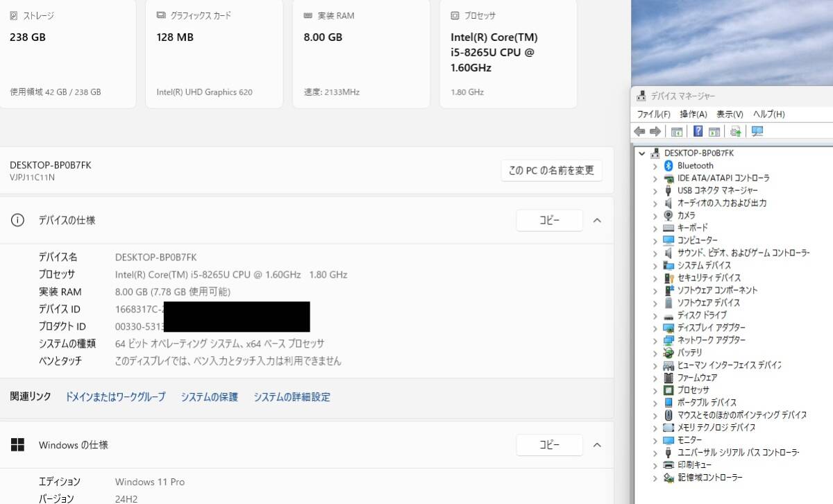Expand ヒューマン インターフェイス デバイス node
The width and height of the screenshot is (833, 504).
click(655, 365)
